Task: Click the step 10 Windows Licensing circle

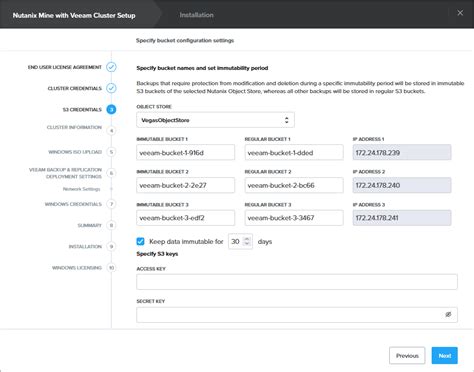Action: click(x=112, y=268)
